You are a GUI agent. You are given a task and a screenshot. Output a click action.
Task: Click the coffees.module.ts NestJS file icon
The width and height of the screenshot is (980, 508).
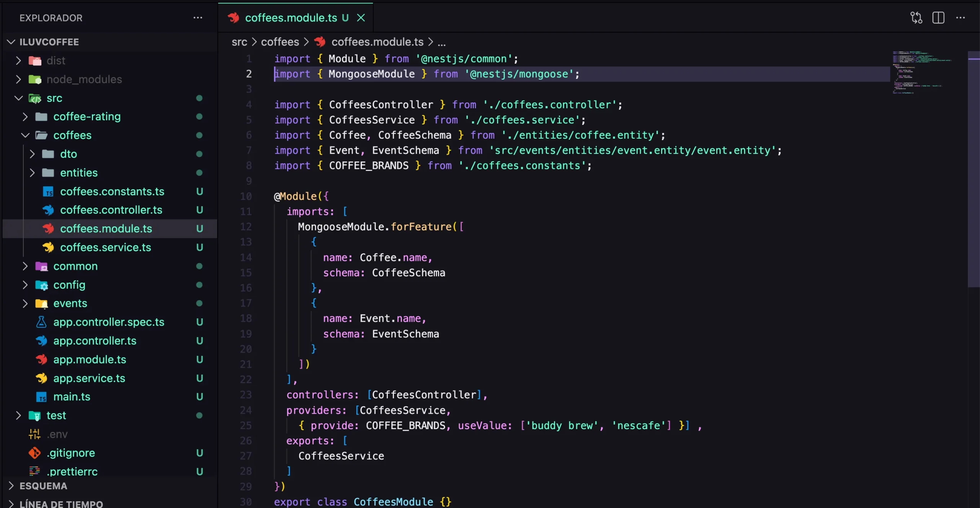pyautogui.click(x=48, y=229)
